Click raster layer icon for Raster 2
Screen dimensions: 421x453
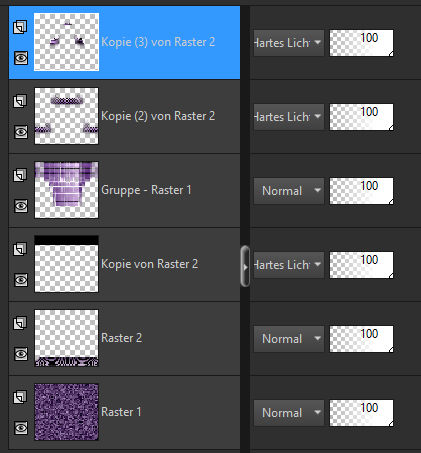(20, 323)
